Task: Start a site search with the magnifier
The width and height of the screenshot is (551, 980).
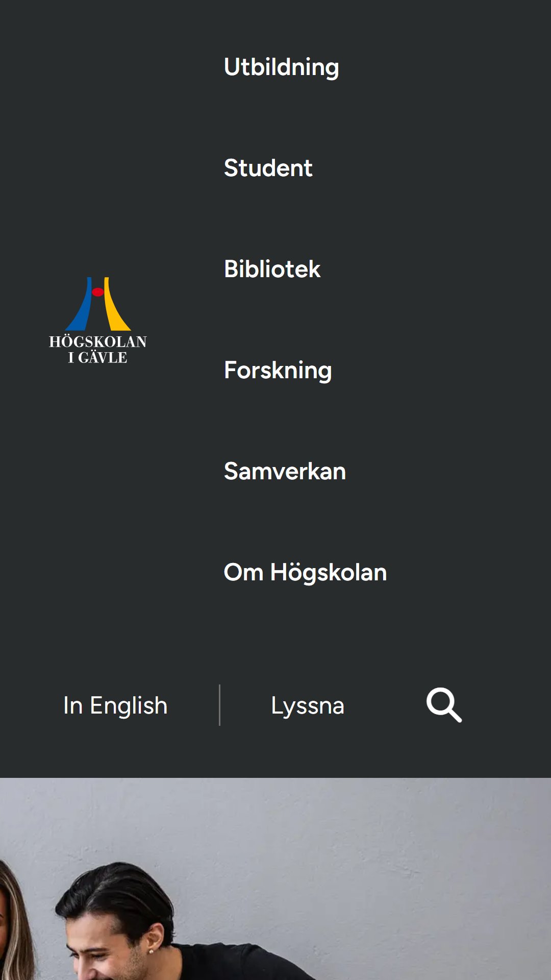Action: pyautogui.click(x=444, y=705)
